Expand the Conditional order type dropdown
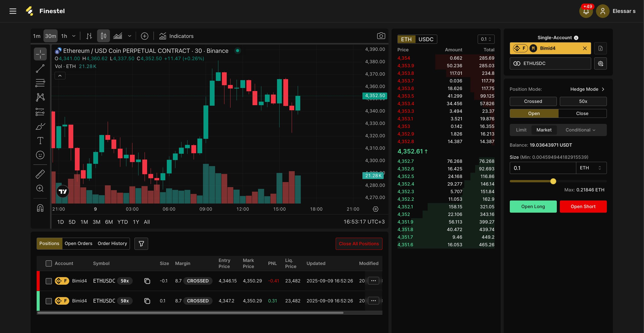644x333 pixels. pyautogui.click(x=580, y=130)
